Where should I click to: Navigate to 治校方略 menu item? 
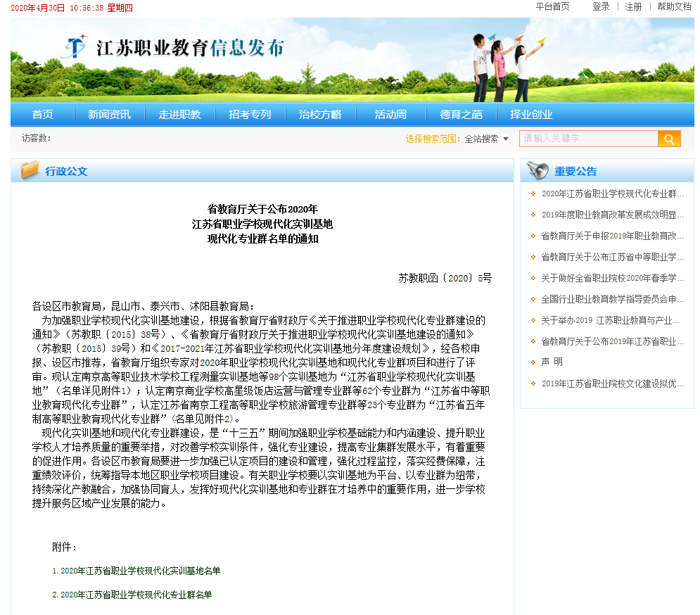pyautogui.click(x=320, y=115)
